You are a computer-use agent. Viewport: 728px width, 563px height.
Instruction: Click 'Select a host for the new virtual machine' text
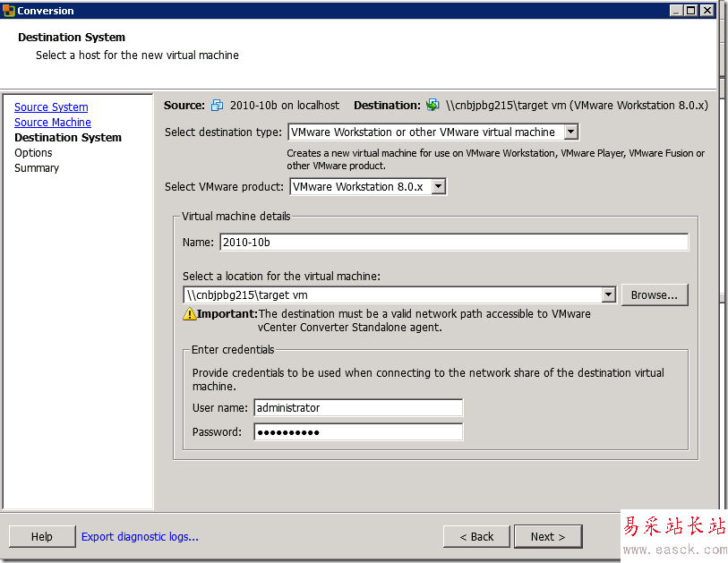coord(137,55)
